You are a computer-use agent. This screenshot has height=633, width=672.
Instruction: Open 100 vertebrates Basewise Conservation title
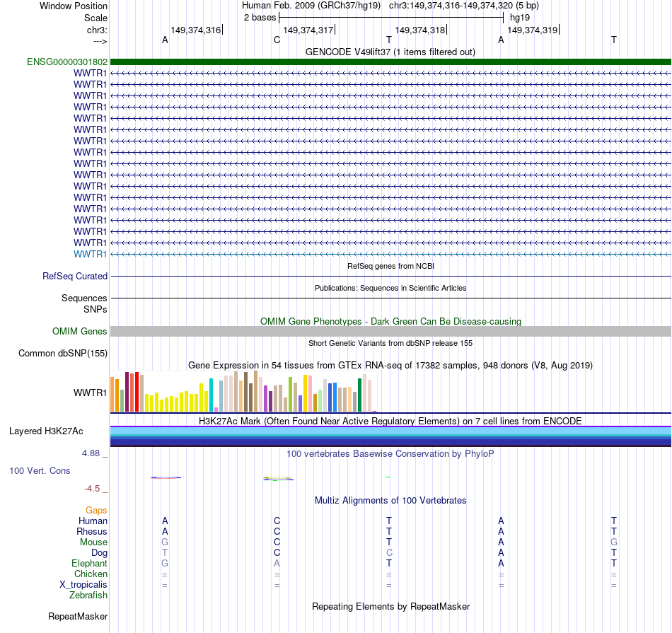click(390, 453)
